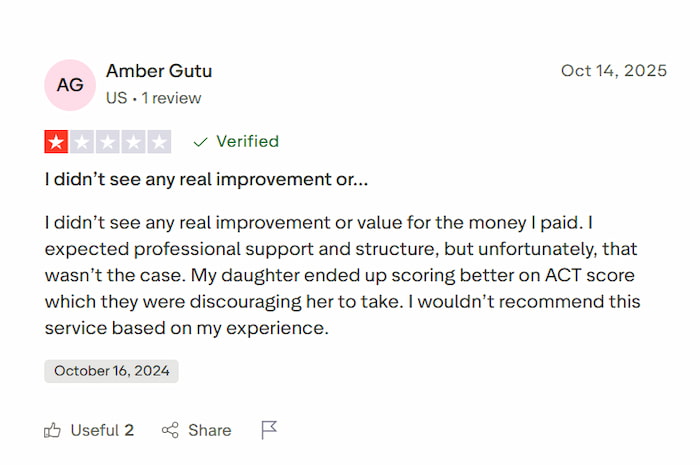The height and width of the screenshot is (465, 700).
Task: Open Amber Gutu's profile name link
Action: coord(159,71)
